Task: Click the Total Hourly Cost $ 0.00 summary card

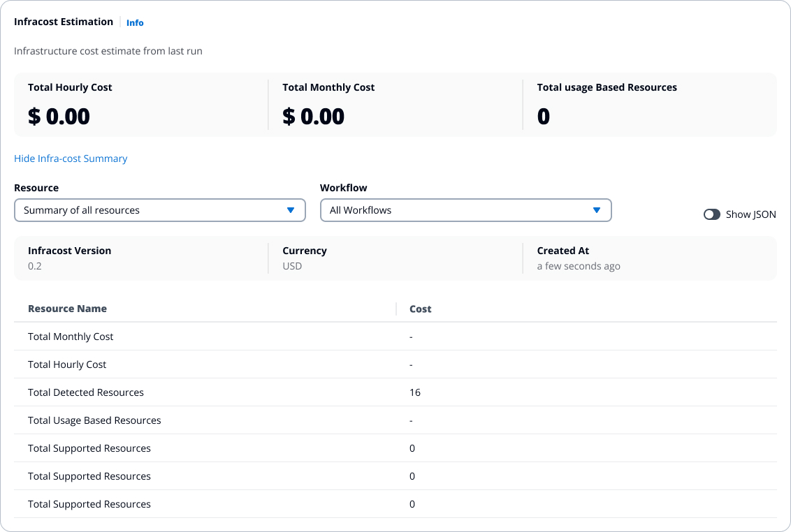Action: 140,105
